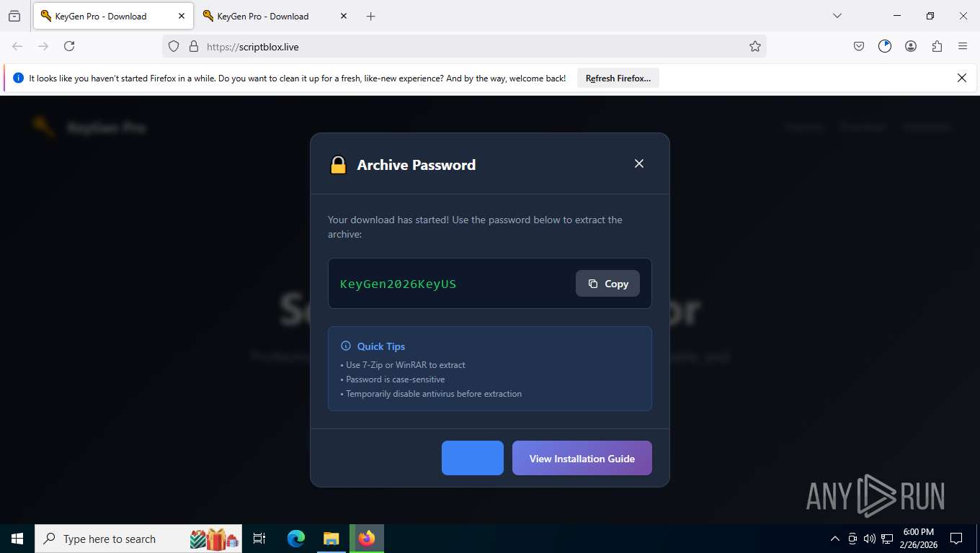Switch to the second KeyGen Pro tab

pyautogui.click(x=274, y=16)
